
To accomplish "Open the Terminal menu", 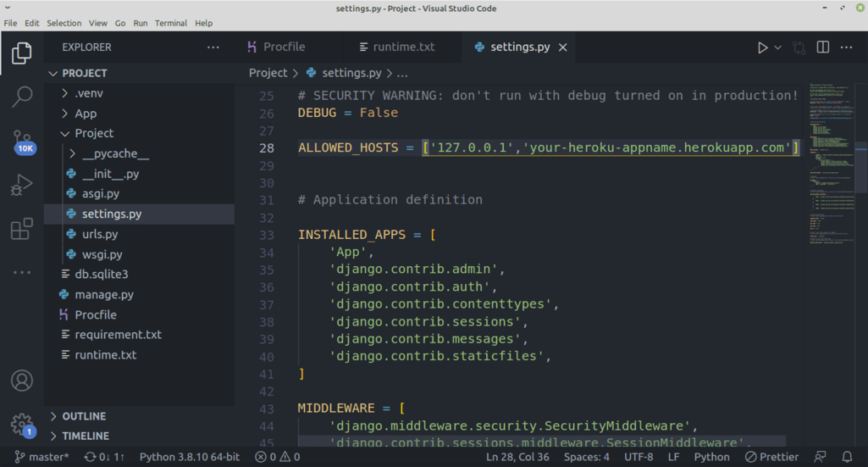I will click(170, 23).
